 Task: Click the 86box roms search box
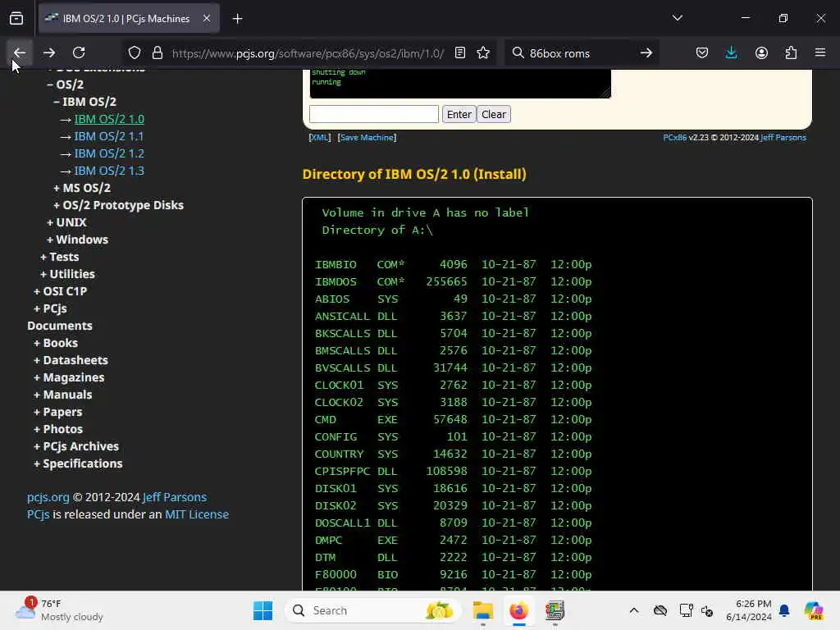(582, 53)
